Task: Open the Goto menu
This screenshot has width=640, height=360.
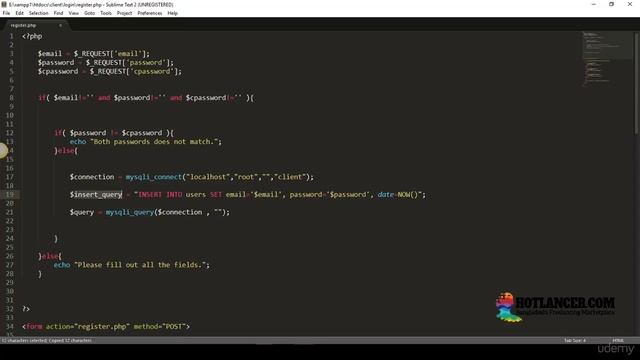Action: pos(89,13)
